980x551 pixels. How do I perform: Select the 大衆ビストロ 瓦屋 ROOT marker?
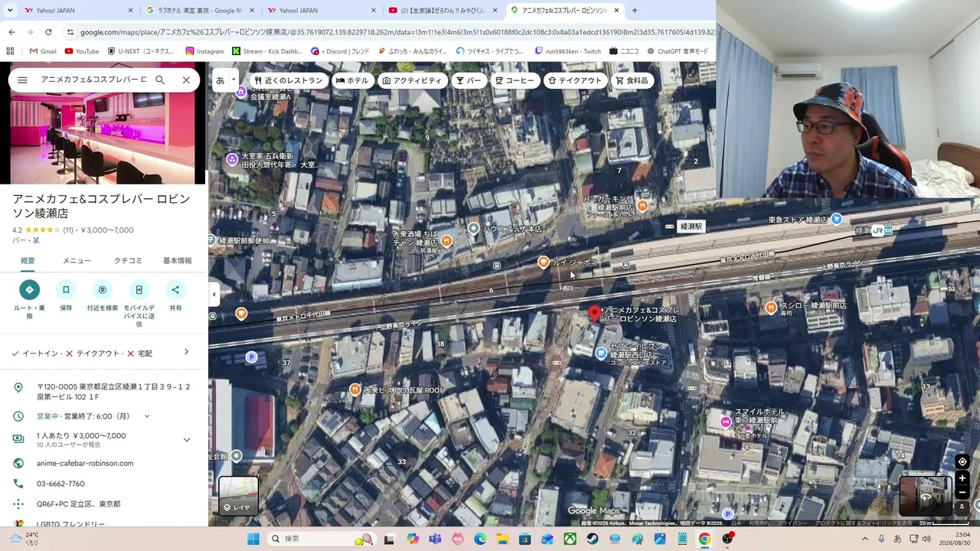[x=354, y=390]
